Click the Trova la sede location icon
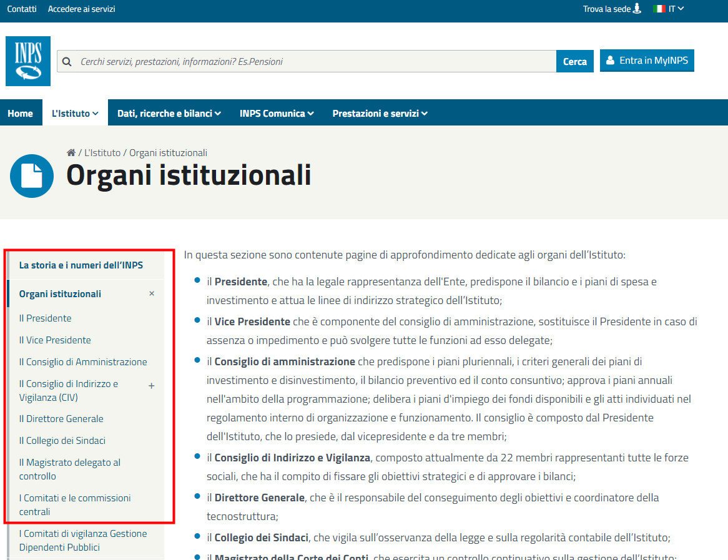The width and height of the screenshot is (728, 560). (x=637, y=8)
